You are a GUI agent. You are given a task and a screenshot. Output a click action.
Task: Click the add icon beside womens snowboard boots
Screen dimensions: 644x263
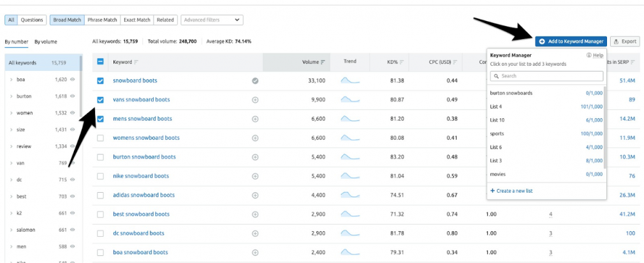(x=255, y=138)
